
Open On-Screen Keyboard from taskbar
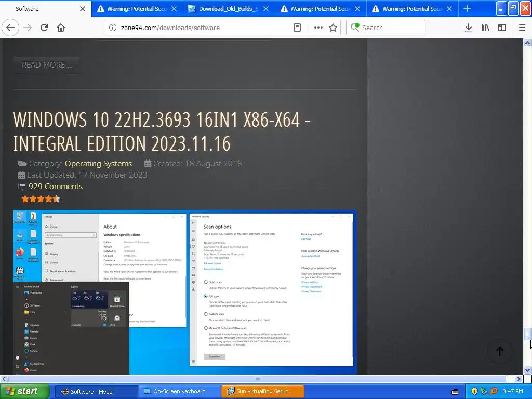[x=179, y=392]
